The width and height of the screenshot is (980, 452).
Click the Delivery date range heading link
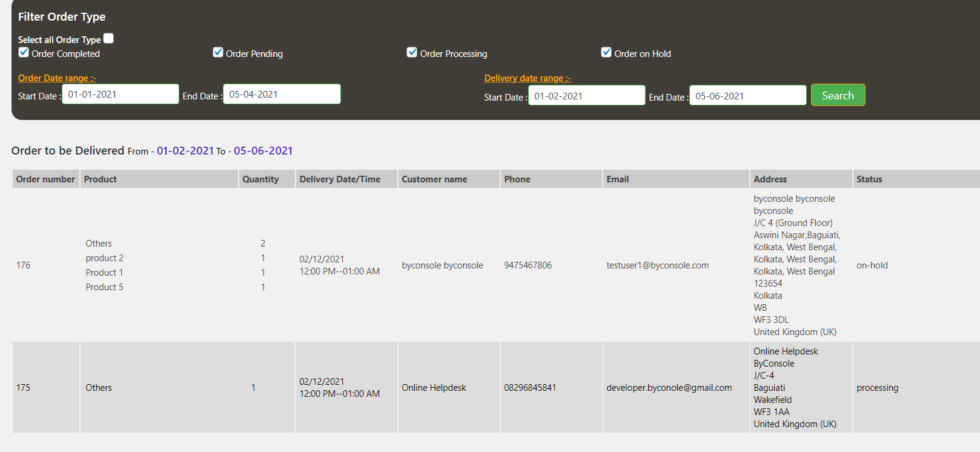pos(528,78)
